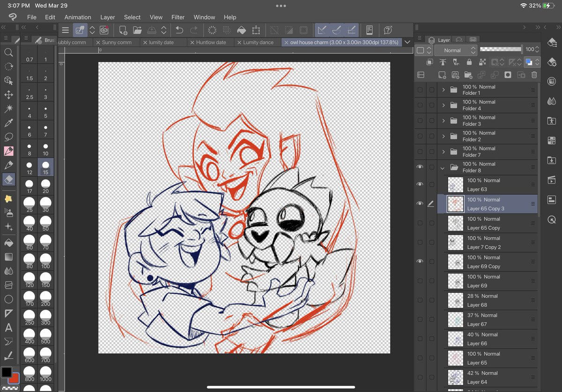Click the smartphone companion mode icon
The width and height of the screenshot is (562, 392).
[369, 30]
